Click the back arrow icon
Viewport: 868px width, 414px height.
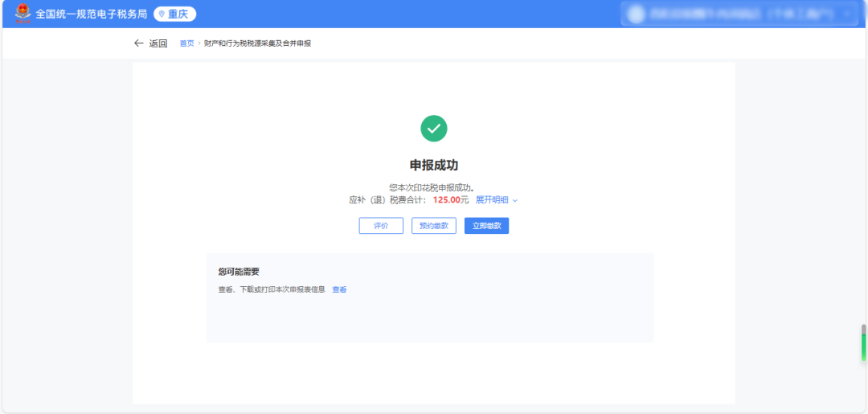(x=138, y=43)
